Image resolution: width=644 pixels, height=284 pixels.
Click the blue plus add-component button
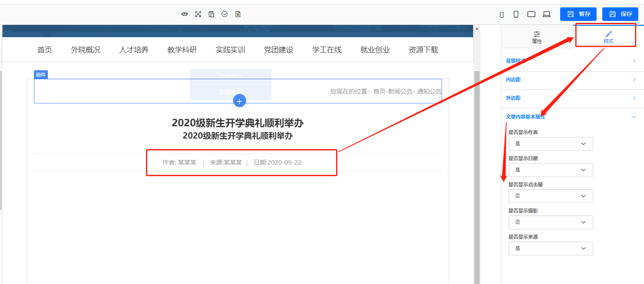coord(240,101)
